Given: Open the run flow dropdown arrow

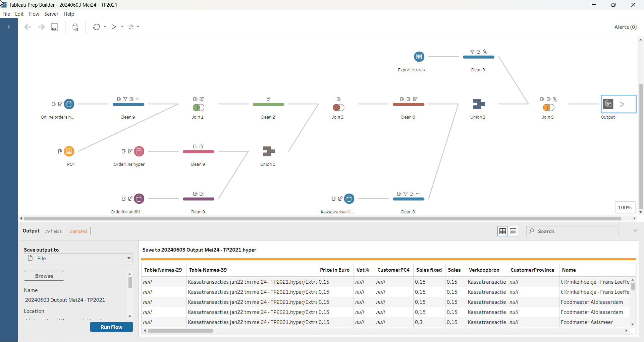Looking at the screenshot, I should tap(122, 27).
